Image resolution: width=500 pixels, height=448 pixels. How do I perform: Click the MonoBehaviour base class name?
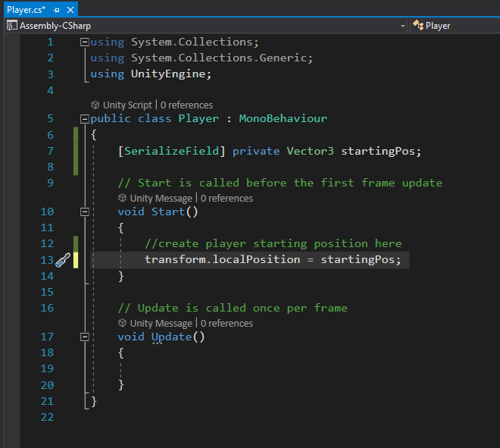tap(283, 119)
